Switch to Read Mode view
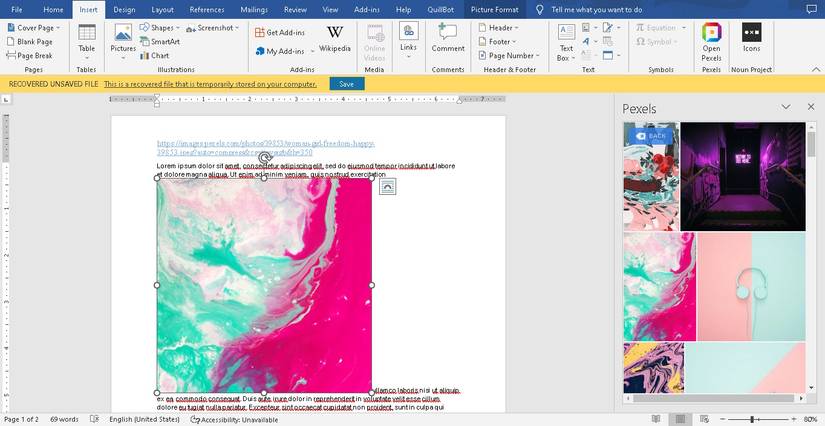Image resolution: width=825 pixels, height=426 pixels. (656, 419)
